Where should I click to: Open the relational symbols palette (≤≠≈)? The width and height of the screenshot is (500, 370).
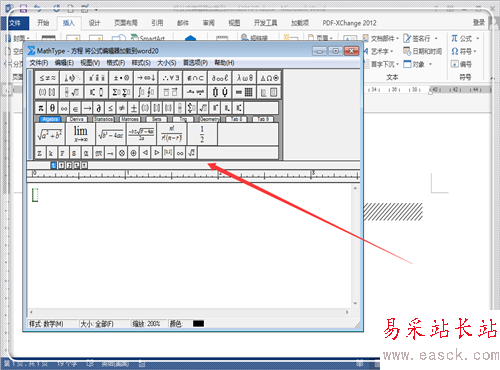pyautogui.click(x=47, y=78)
